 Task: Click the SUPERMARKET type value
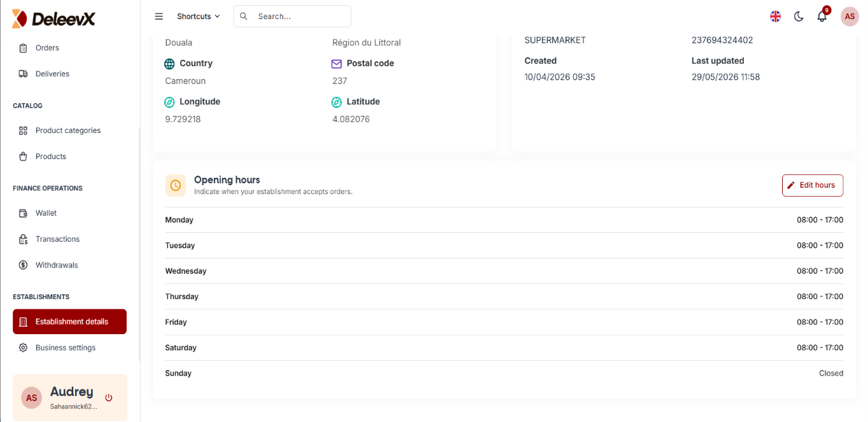555,40
